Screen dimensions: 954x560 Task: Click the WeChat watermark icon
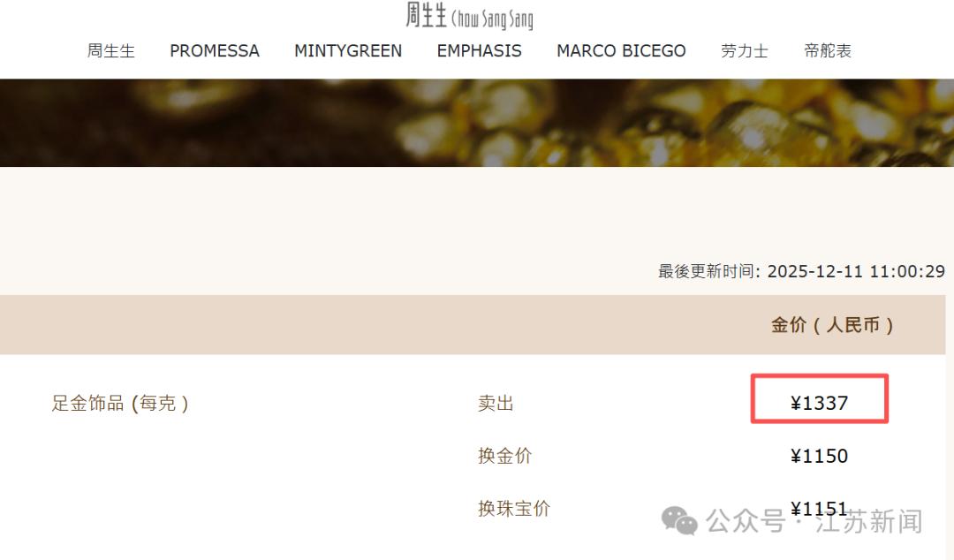pyautogui.click(x=679, y=521)
